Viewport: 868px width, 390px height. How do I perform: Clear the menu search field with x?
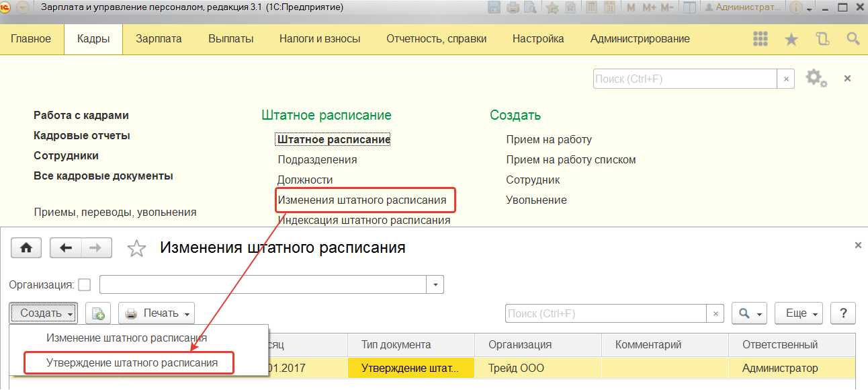786,79
